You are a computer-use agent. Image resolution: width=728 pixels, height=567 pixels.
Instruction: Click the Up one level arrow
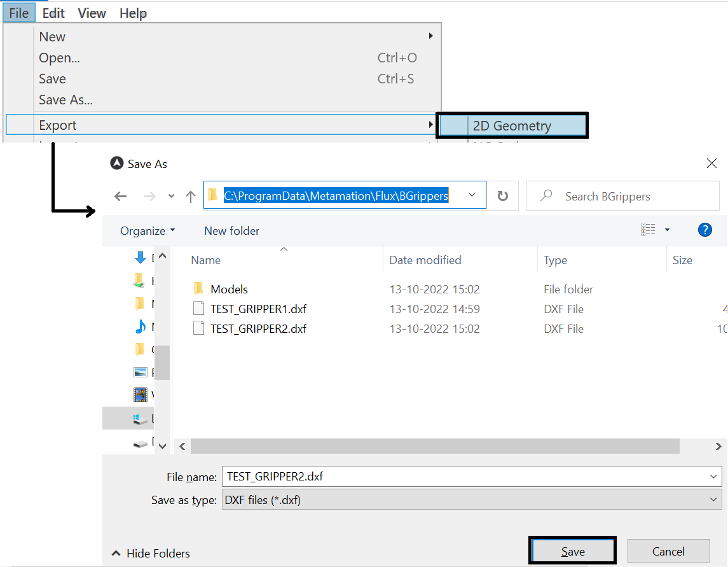190,197
